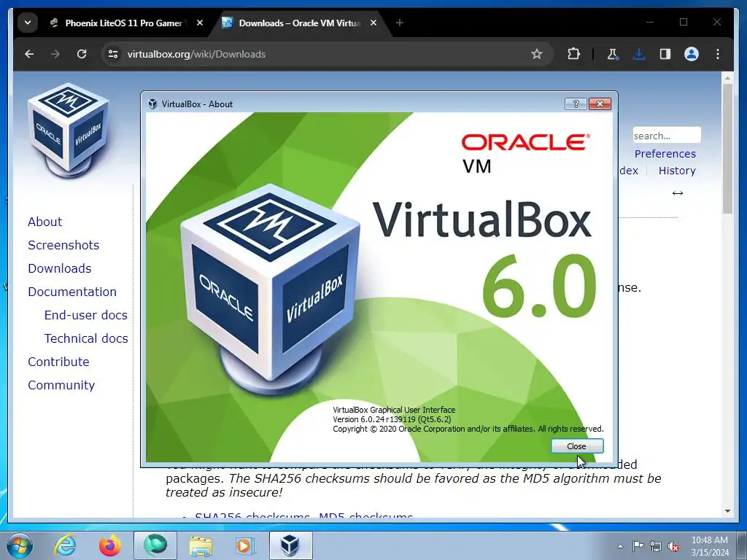Close the VirtualBox About dialog with Close button

tap(577, 446)
